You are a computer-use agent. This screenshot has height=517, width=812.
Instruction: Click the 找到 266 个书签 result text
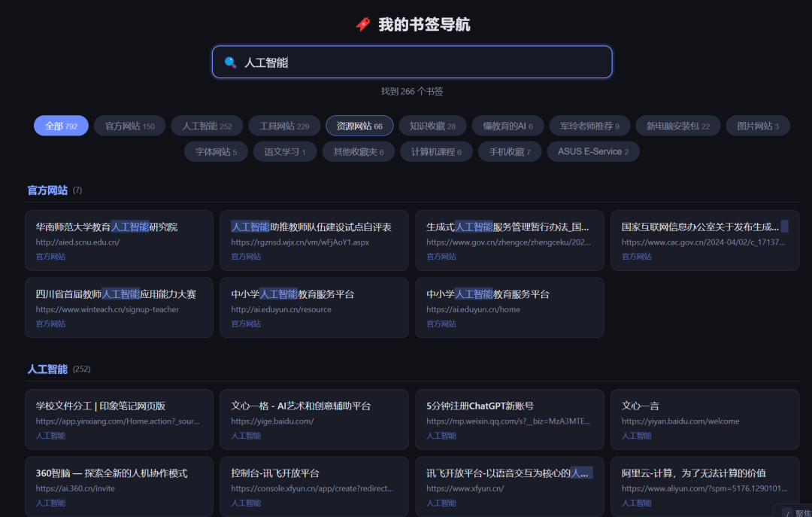click(x=412, y=91)
